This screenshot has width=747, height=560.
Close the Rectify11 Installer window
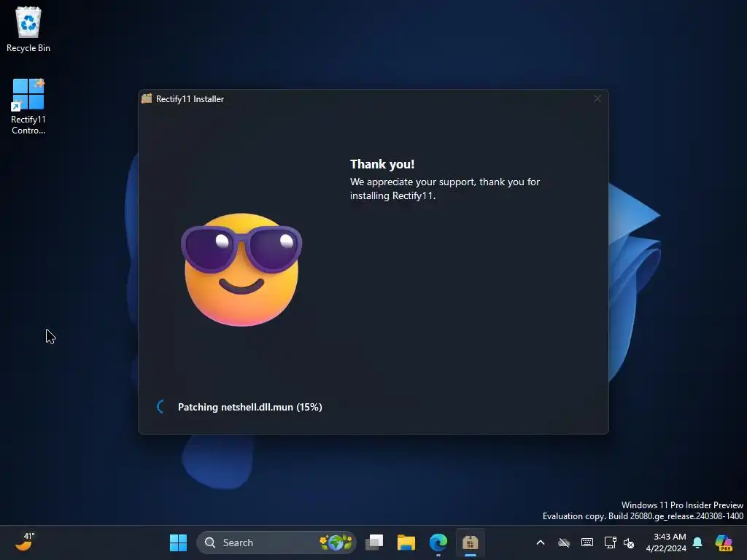click(597, 98)
